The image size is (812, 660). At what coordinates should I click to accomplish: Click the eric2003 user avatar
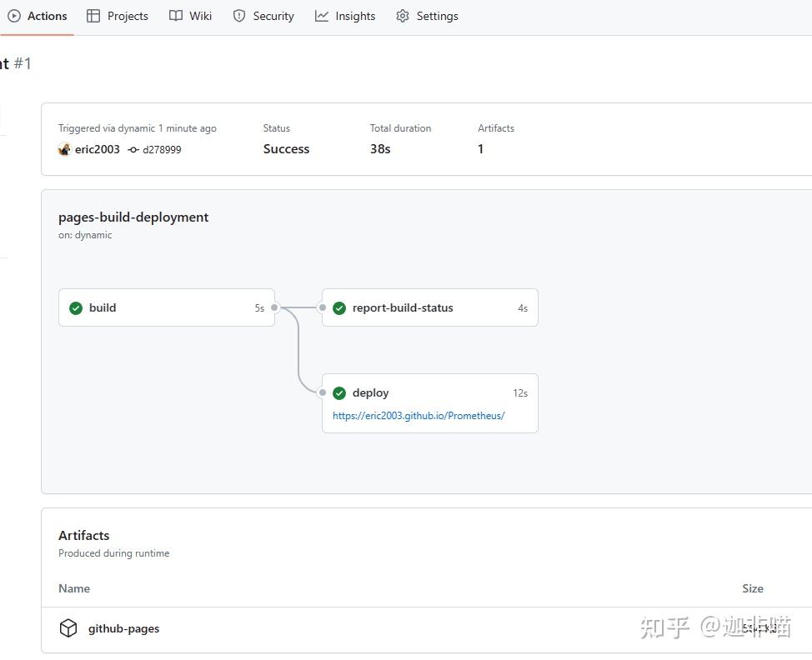pos(64,149)
